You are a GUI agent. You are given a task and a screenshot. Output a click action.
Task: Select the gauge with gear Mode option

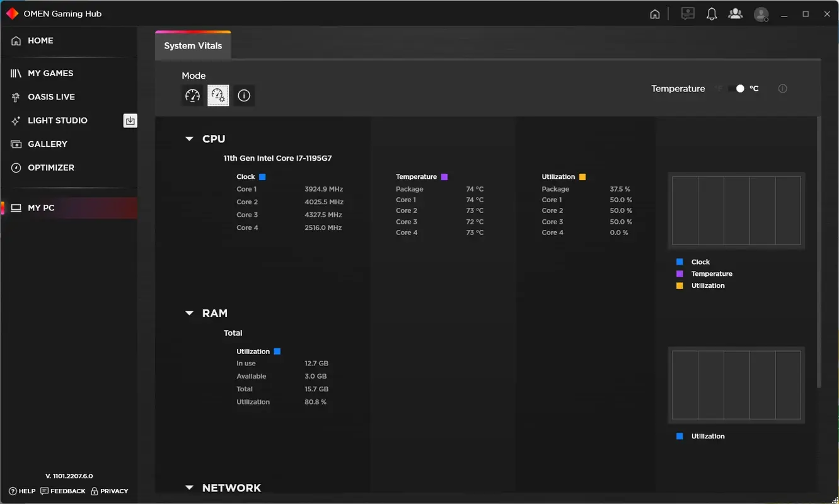pyautogui.click(x=218, y=95)
